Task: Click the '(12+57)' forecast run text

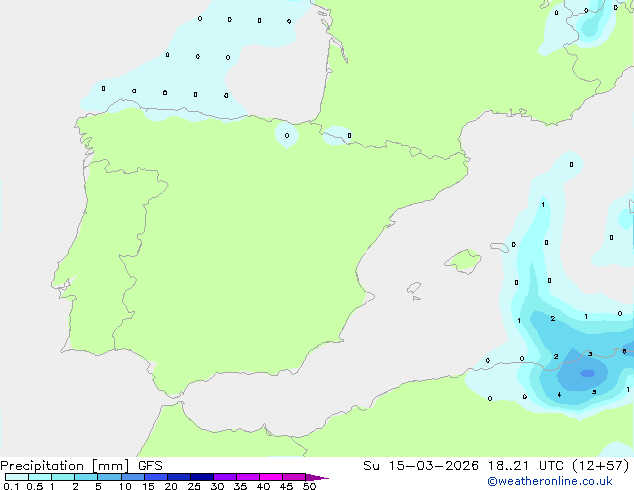Action: point(601,466)
